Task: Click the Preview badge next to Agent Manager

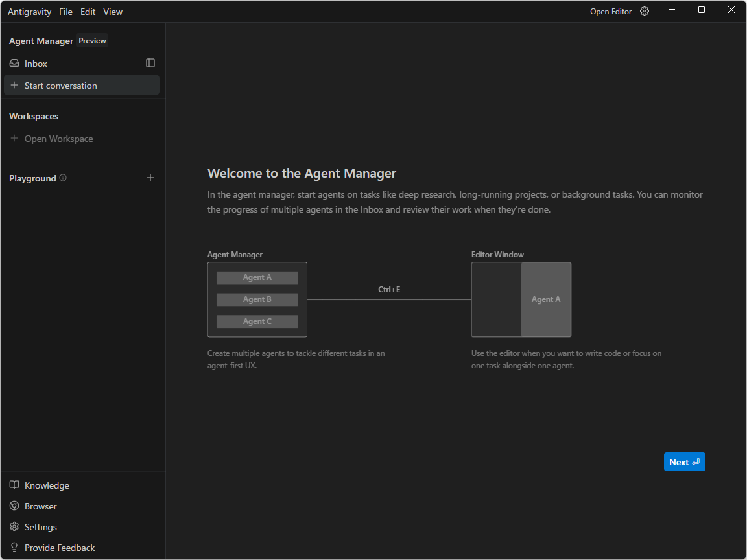Action: (92, 41)
